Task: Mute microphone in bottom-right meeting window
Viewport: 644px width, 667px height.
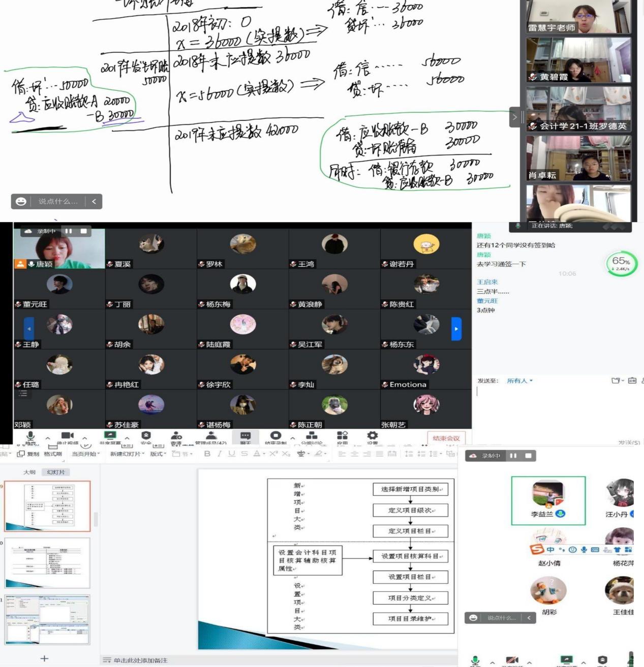Action: [x=475, y=660]
